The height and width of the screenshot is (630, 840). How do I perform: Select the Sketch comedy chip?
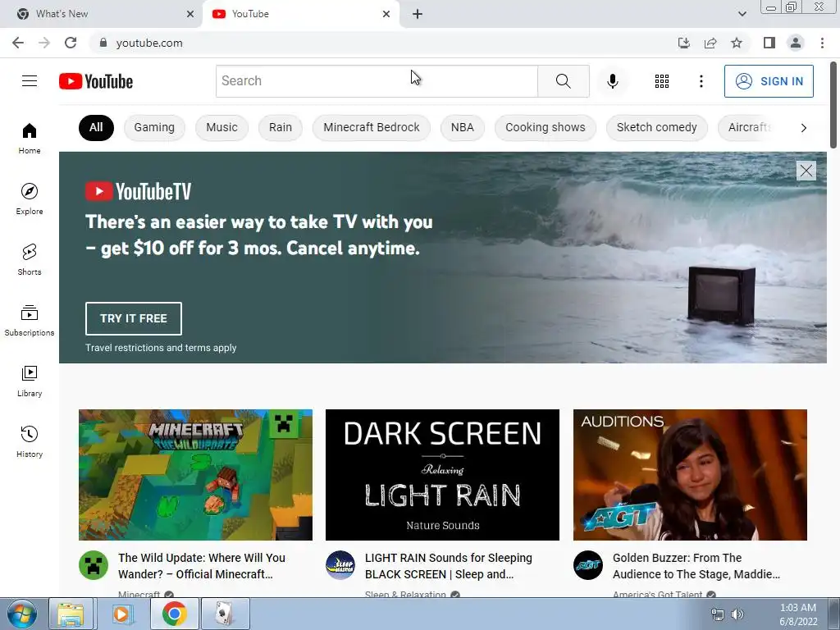(x=657, y=127)
